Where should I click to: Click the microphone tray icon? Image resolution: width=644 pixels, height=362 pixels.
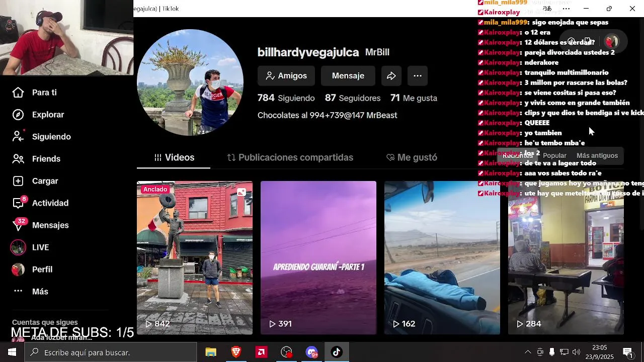coord(552,352)
